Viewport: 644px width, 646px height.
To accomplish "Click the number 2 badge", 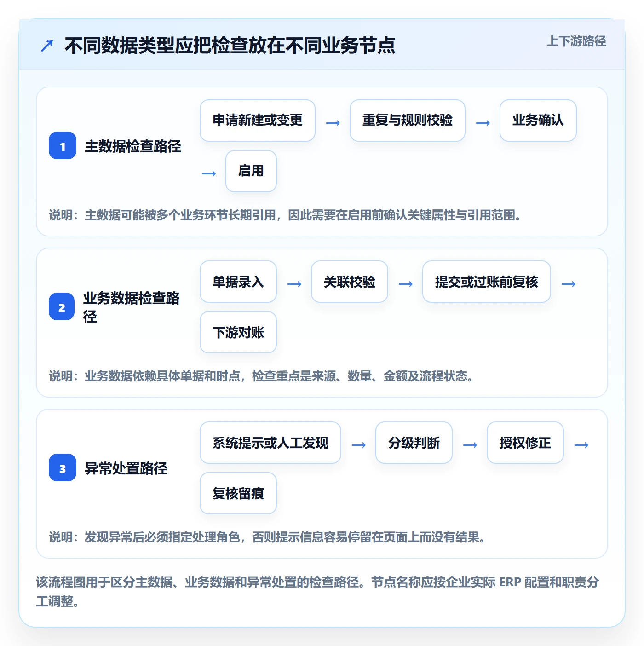I will click(x=62, y=306).
